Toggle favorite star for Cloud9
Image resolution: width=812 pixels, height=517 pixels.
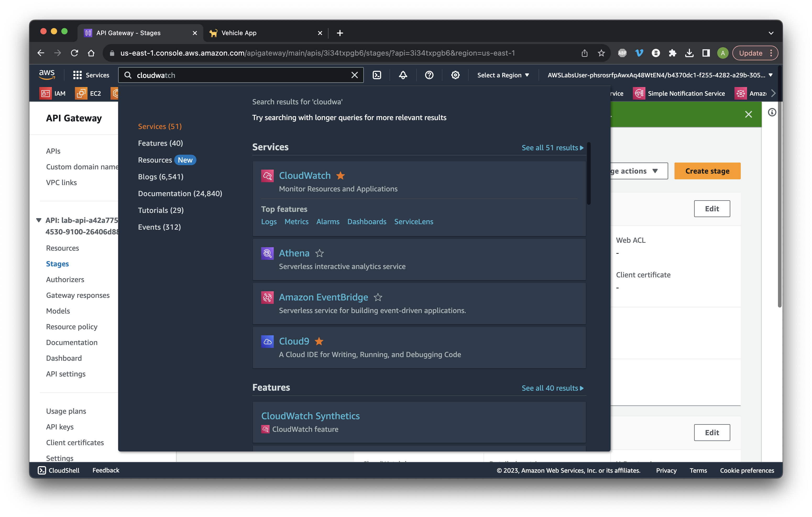[319, 341]
